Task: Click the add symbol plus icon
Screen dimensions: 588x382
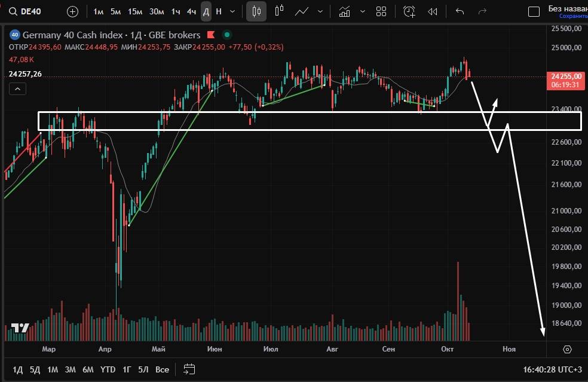Action: point(72,11)
